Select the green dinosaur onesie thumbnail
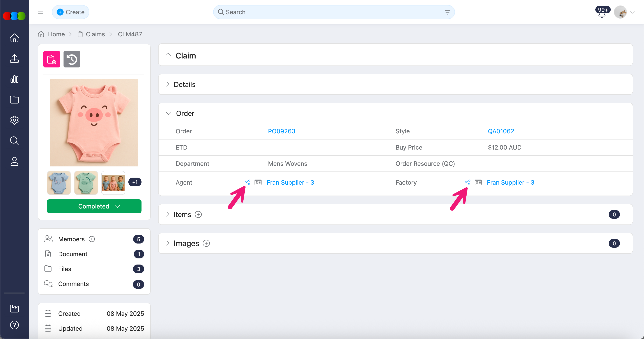The width and height of the screenshot is (644, 339). 86,183
